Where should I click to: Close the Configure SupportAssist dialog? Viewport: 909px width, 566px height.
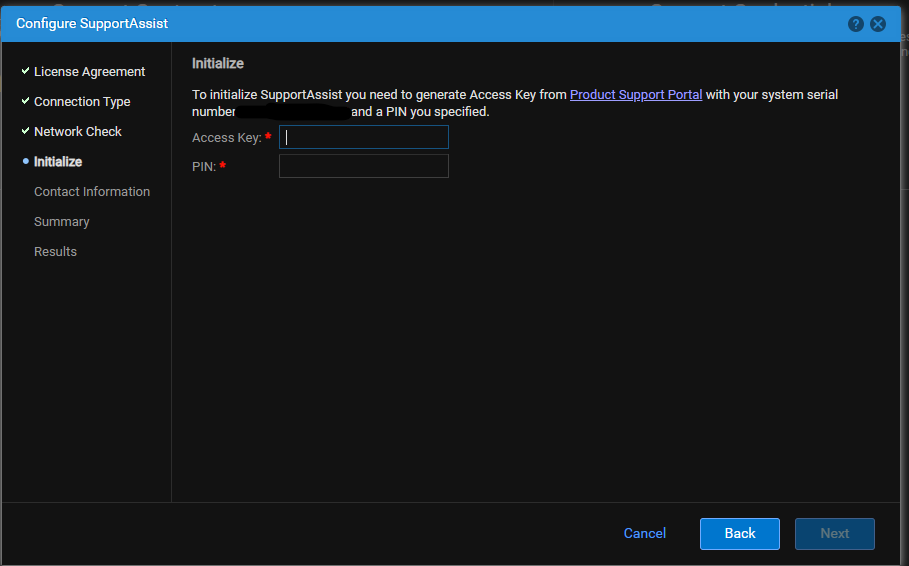[878, 24]
